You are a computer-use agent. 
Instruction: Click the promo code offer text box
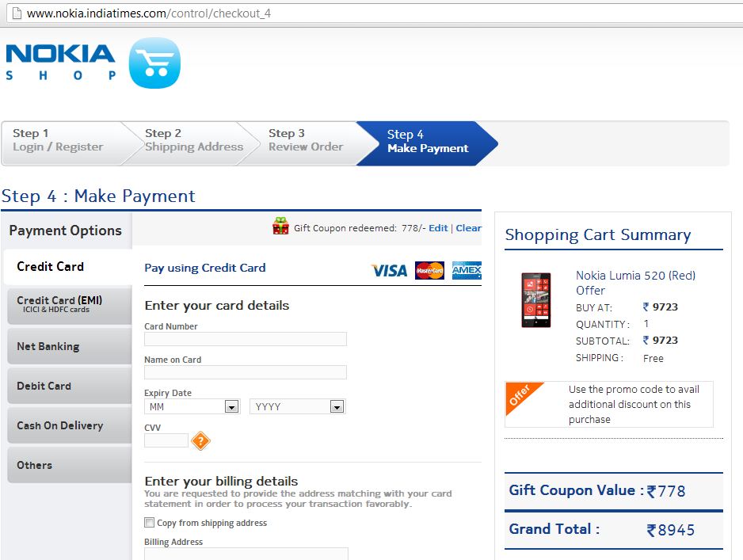click(x=609, y=404)
